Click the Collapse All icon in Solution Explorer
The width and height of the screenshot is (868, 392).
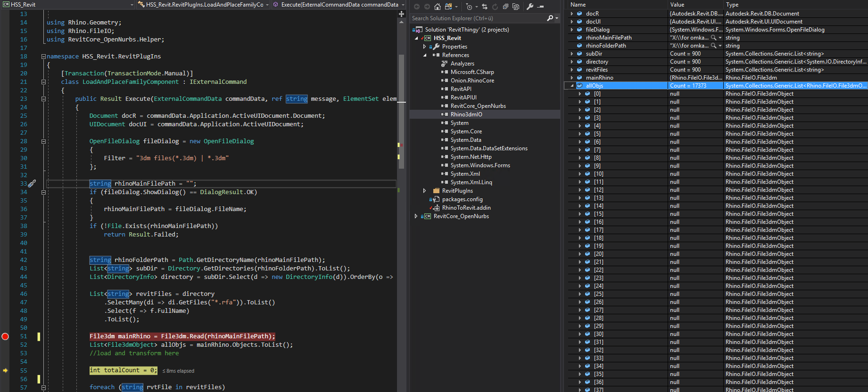coord(505,7)
